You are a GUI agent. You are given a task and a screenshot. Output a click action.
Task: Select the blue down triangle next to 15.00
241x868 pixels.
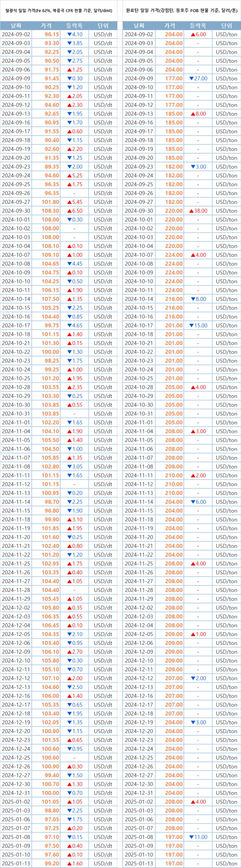191,325
